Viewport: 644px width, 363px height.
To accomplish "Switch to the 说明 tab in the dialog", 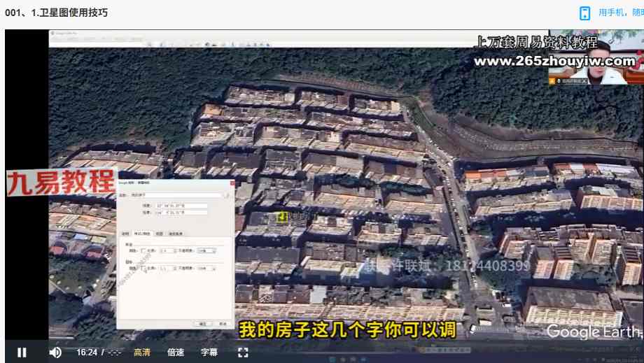I will (125, 234).
